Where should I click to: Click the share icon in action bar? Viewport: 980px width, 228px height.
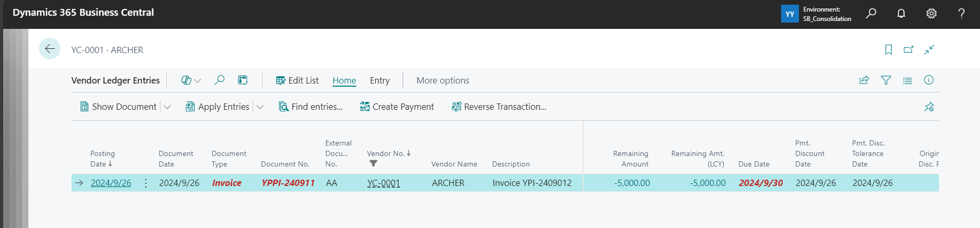tap(864, 80)
